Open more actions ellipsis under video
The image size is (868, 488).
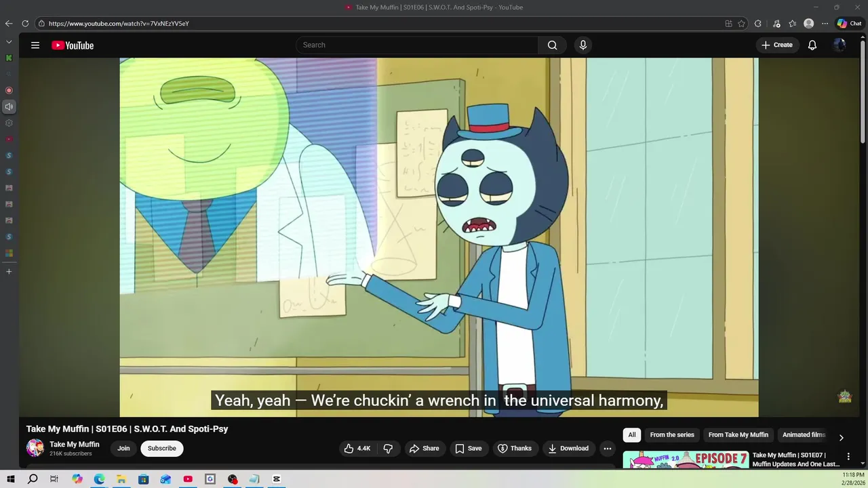point(608,449)
